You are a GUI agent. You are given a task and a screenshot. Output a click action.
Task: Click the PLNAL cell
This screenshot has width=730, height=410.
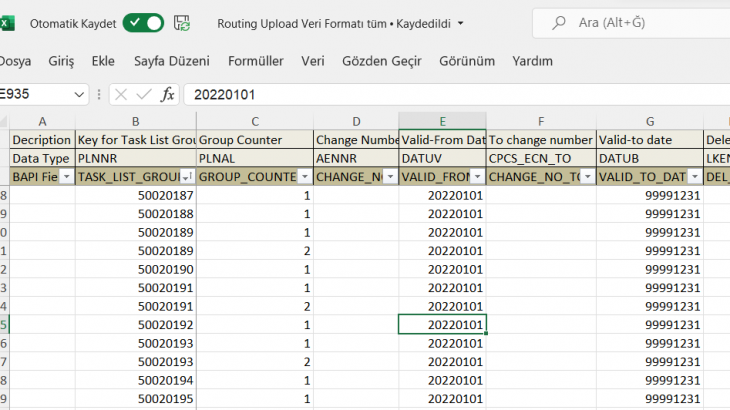[x=255, y=159]
